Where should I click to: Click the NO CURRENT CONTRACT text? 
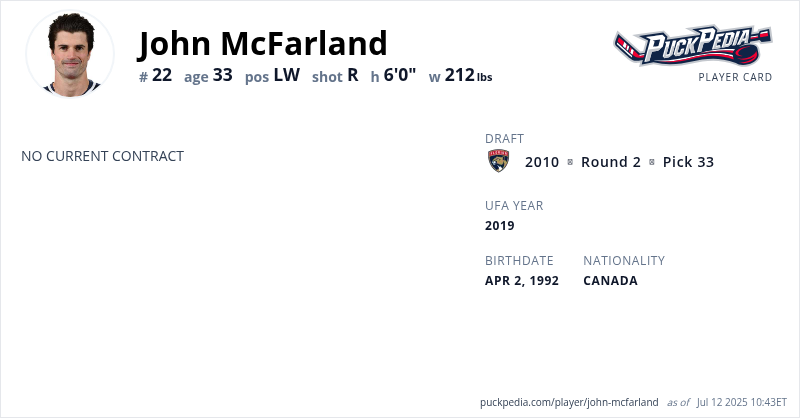click(102, 156)
